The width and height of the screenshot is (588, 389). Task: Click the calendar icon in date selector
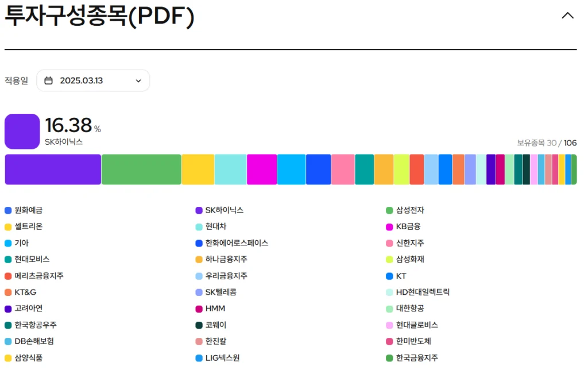(49, 80)
